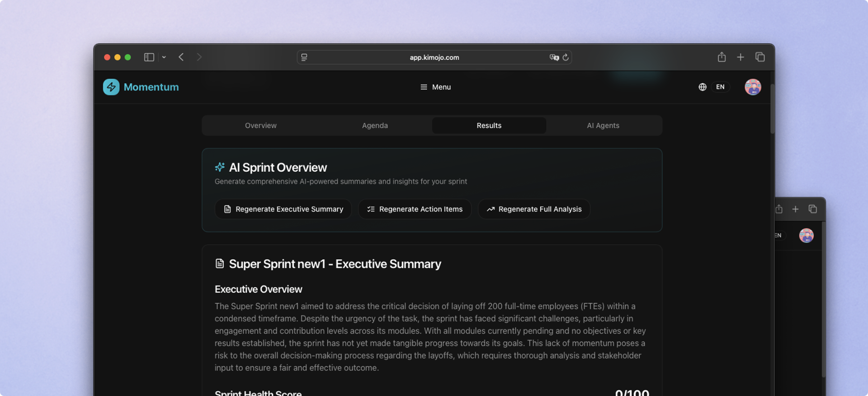This screenshot has width=868, height=396.
Task: Click Regenerate Full Analysis button
Action: pyautogui.click(x=534, y=209)
